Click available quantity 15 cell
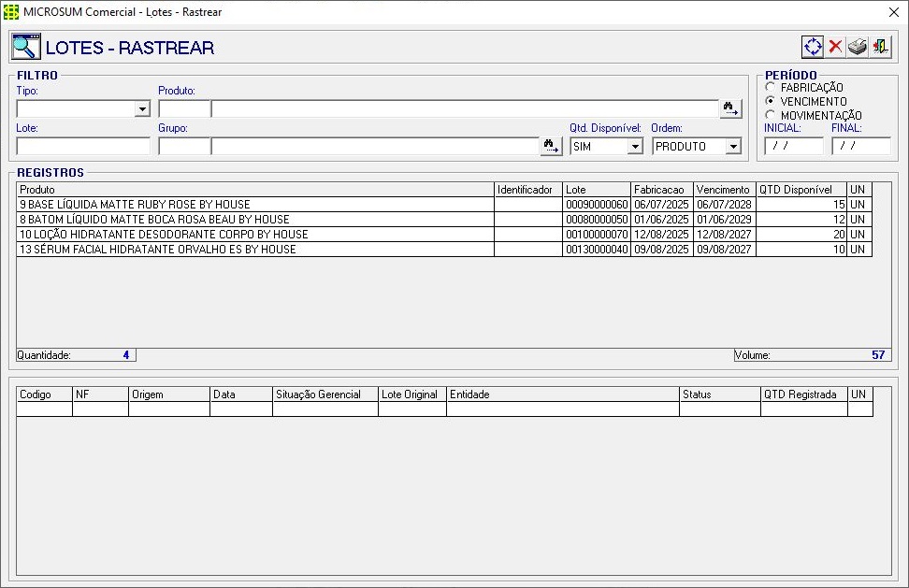The width and height of the screenshot is (909, 588). pyautogui.click(x=801, y=205)
